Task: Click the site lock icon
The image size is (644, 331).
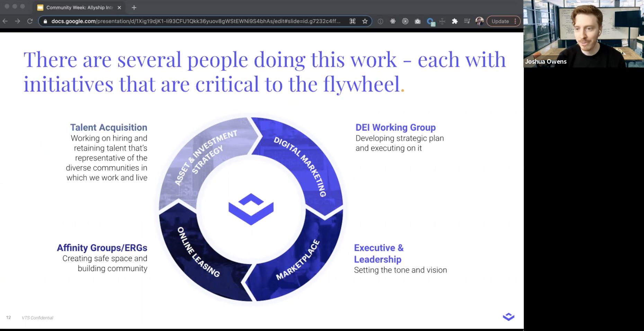Action: tap(45, 21)
